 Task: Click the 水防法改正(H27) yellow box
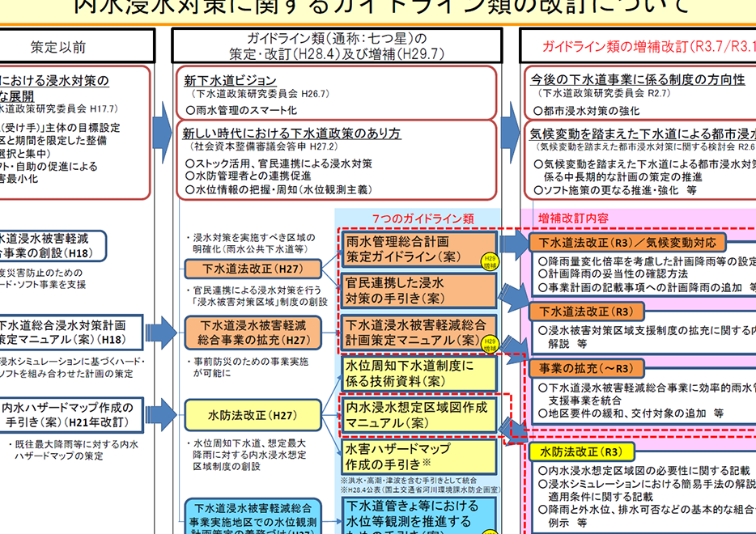point(252,414)
